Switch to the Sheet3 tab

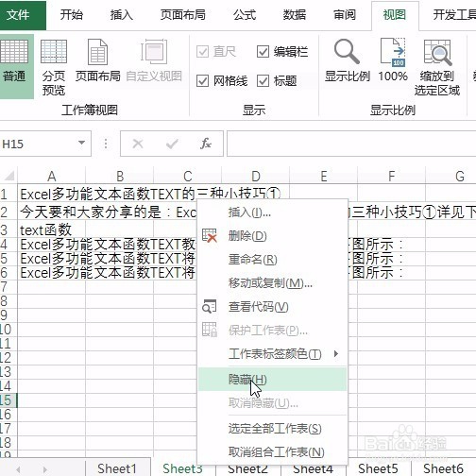182,469
